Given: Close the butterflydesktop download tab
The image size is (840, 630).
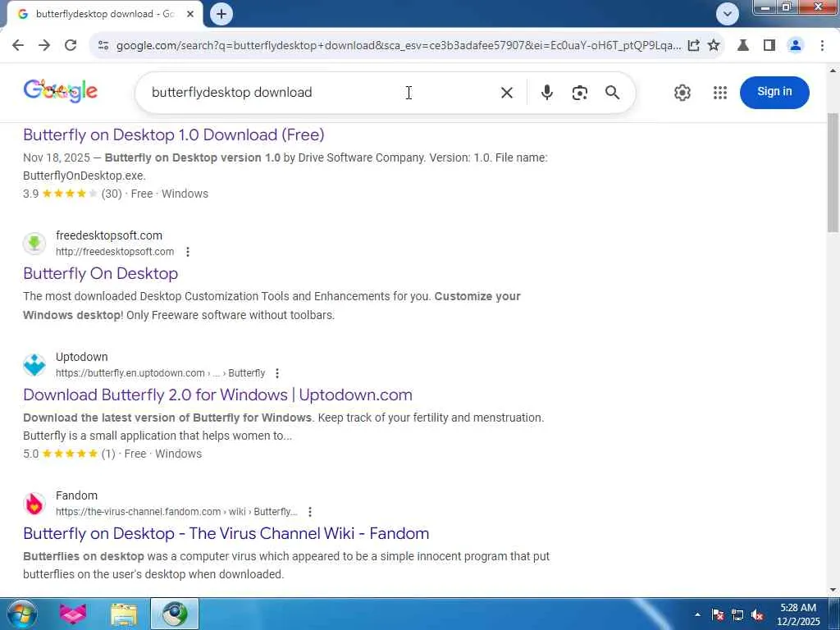Looking at the screenshot, I should click(190, 15).
